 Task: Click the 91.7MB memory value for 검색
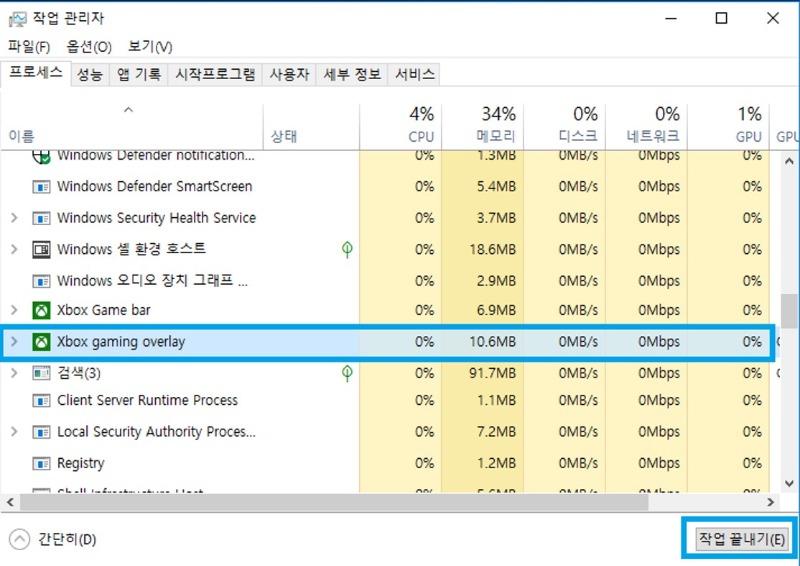click(x=492, y=374)
